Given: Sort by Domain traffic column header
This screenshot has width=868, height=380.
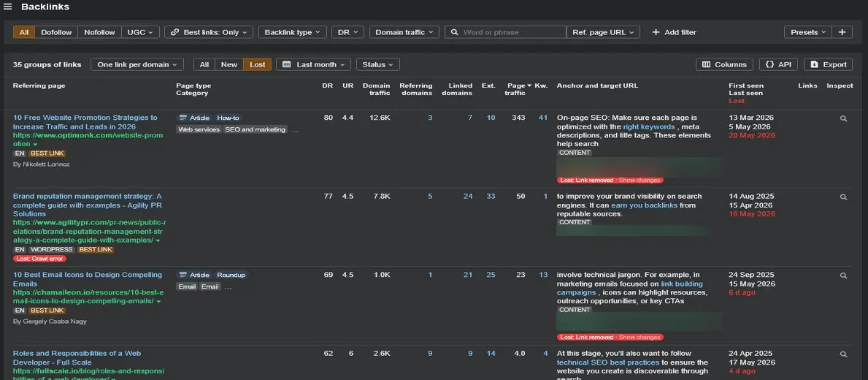Looking at the screenshot, I should [x=377, y=89].
